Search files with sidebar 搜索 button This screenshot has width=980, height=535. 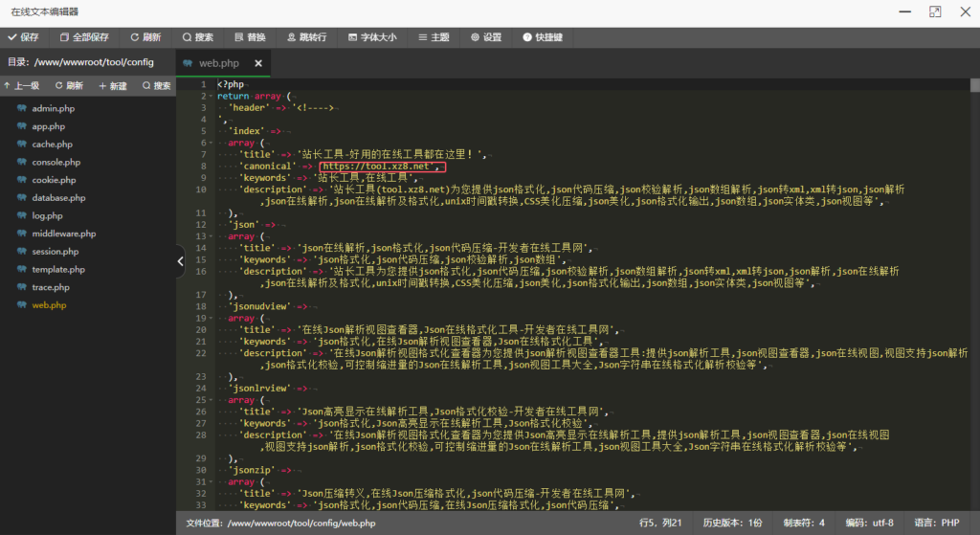[x=157, y=85]
